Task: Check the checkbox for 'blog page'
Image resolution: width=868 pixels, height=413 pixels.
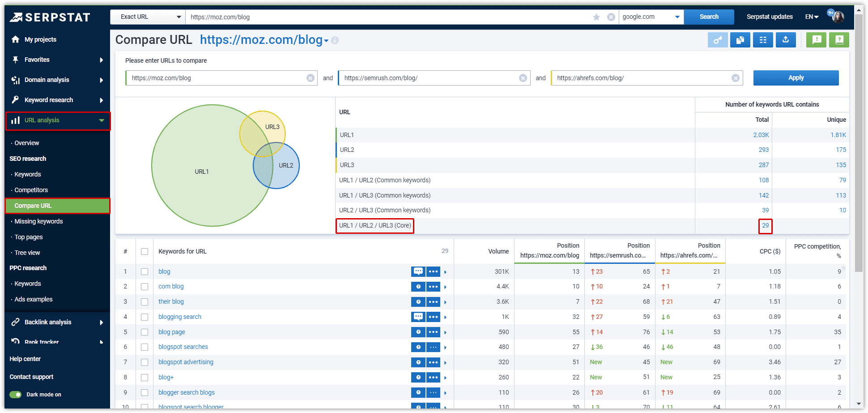Action: [145, 332]
